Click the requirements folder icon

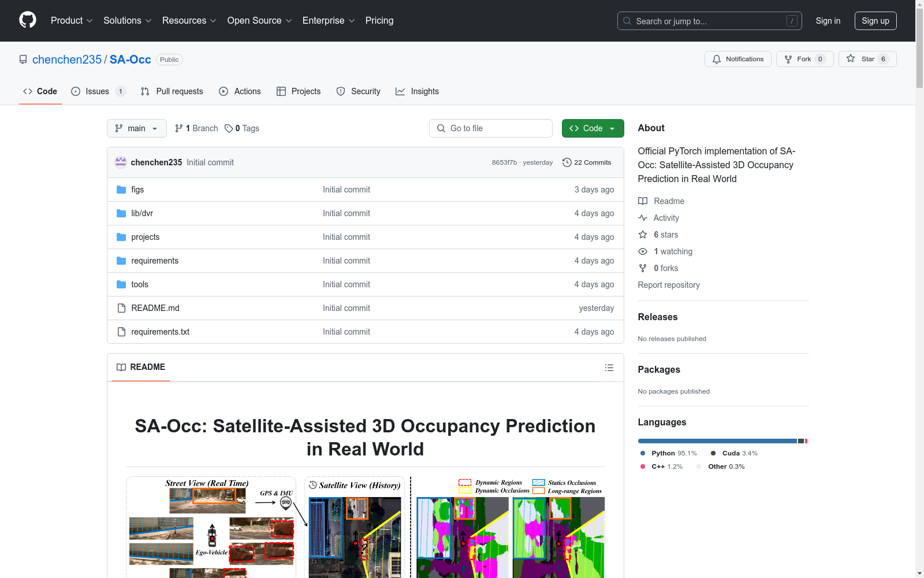coord(121,261)
